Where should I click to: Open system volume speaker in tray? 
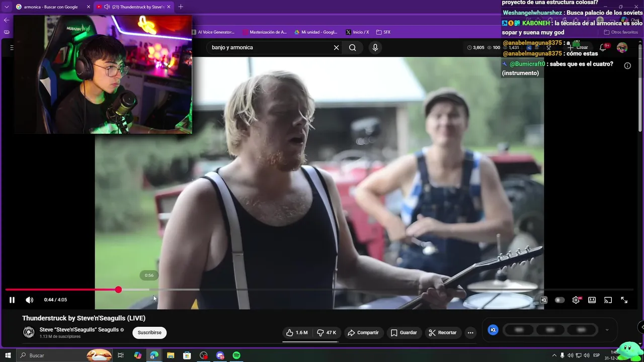(587, 355)
